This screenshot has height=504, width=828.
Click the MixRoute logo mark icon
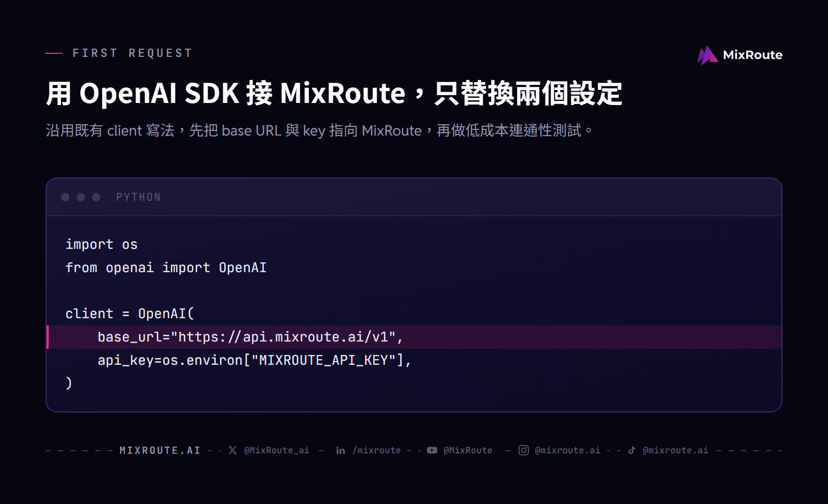[x=707, y=55]
